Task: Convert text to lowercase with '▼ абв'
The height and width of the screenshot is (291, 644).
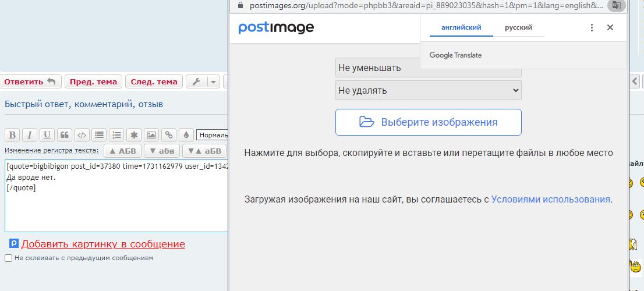Action: pyautogui.click(x=162, y=151)
